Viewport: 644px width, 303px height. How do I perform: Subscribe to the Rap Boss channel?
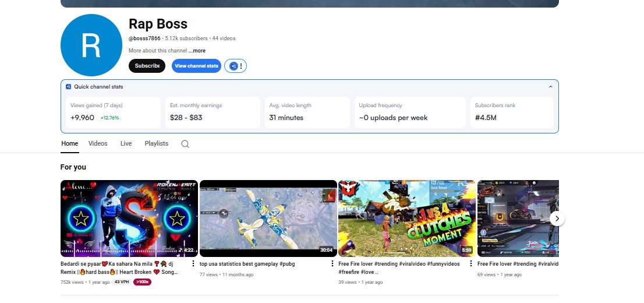(147, 66)
